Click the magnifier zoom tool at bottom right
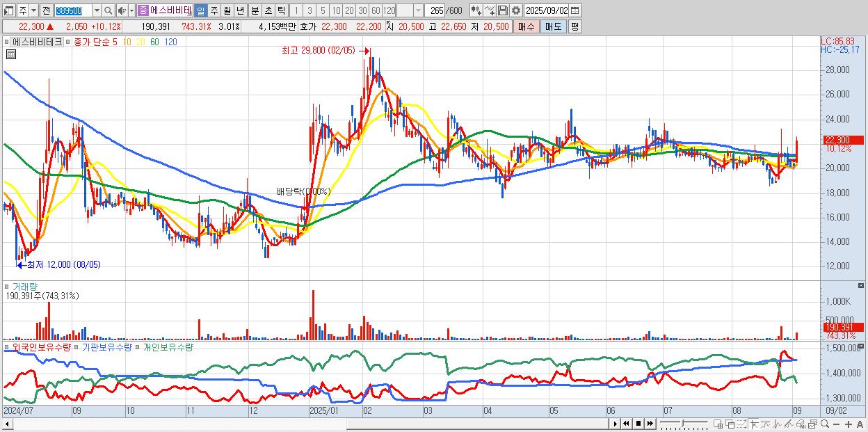868x432 pixels. 824,424
